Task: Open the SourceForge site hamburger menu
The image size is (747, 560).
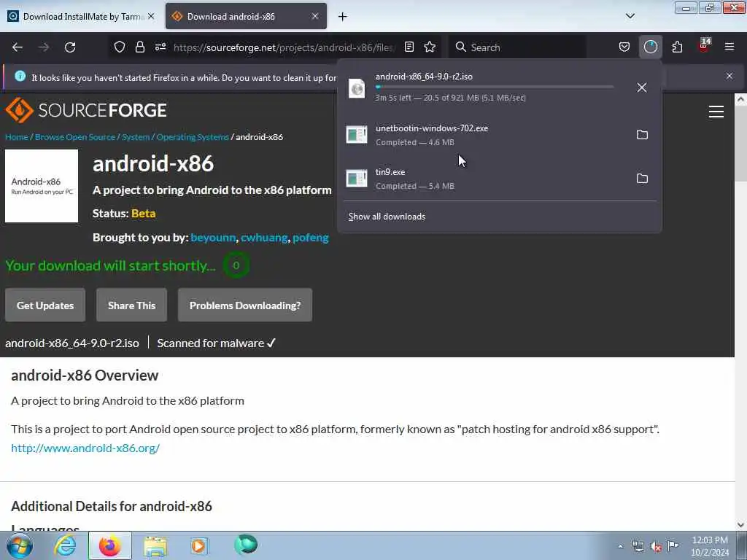Action: pyautogui.click(x=716, y=112)
